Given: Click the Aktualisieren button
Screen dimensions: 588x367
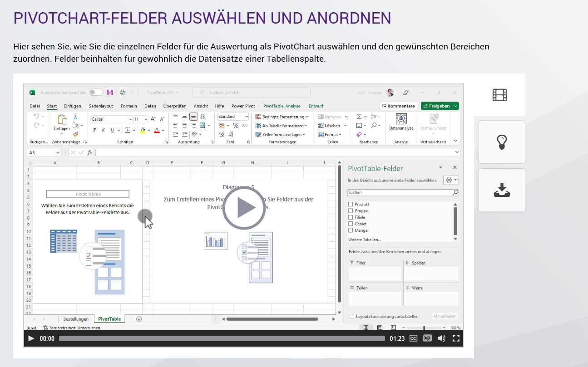Looking at the screenshot, I should tap(445, 316).
